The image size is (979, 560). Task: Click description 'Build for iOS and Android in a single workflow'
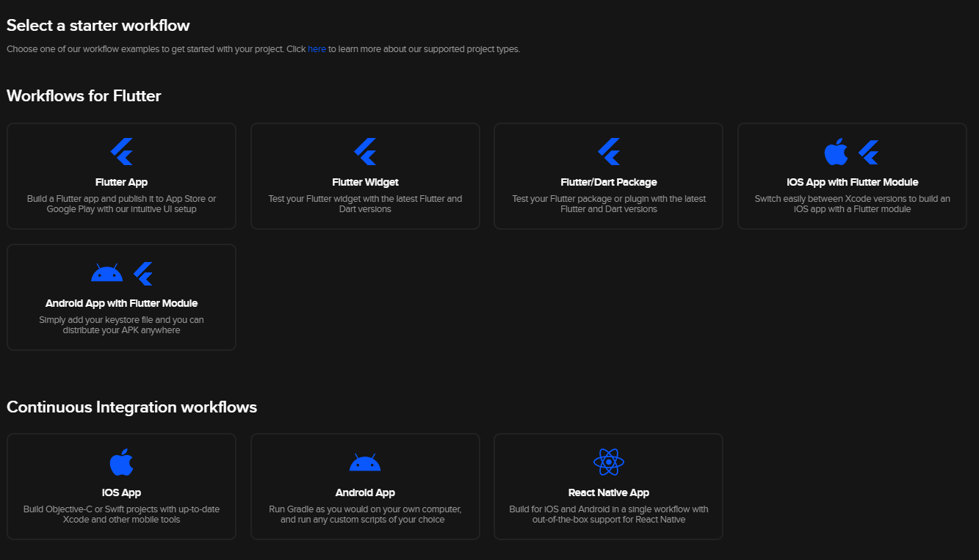point(609,514)
